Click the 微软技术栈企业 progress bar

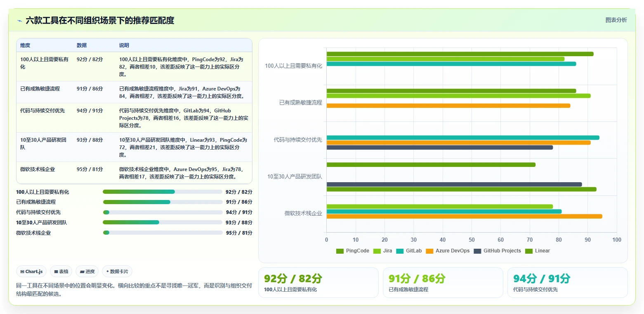[x=163, y=233]
